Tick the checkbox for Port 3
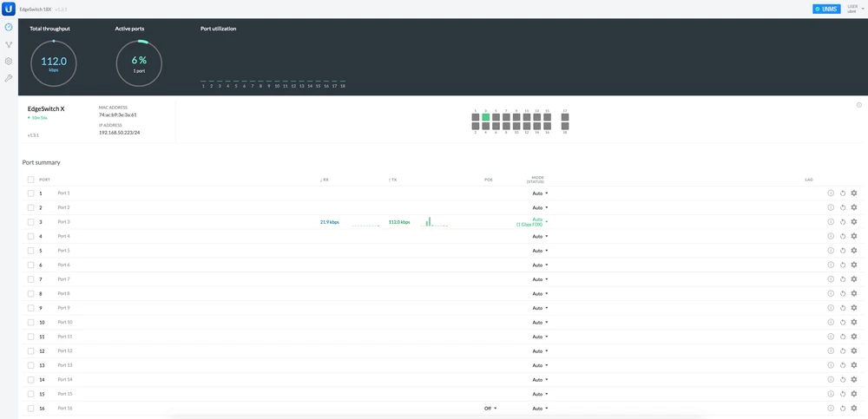The width and height of the screenshot is (868, 419). (x=30, y=222)
